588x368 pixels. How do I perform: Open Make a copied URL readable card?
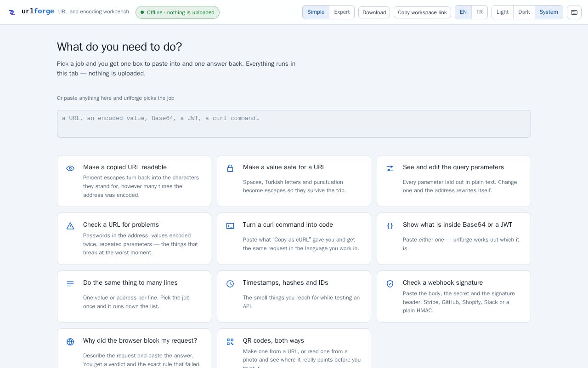point(134,181)
